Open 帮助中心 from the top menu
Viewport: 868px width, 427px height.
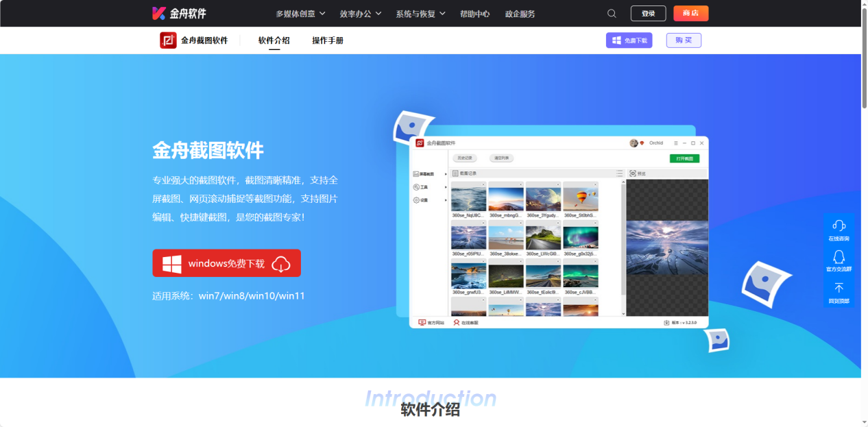474,13
